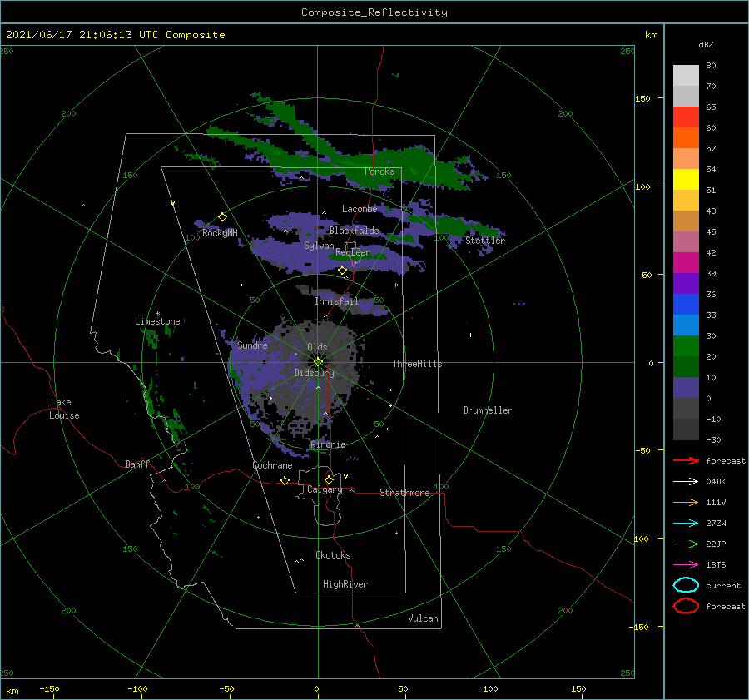Viewport: 749px width, 700px height.
Task: Click the blue swatch between 36 and 33 dBZ
Action: click(686, 305)
